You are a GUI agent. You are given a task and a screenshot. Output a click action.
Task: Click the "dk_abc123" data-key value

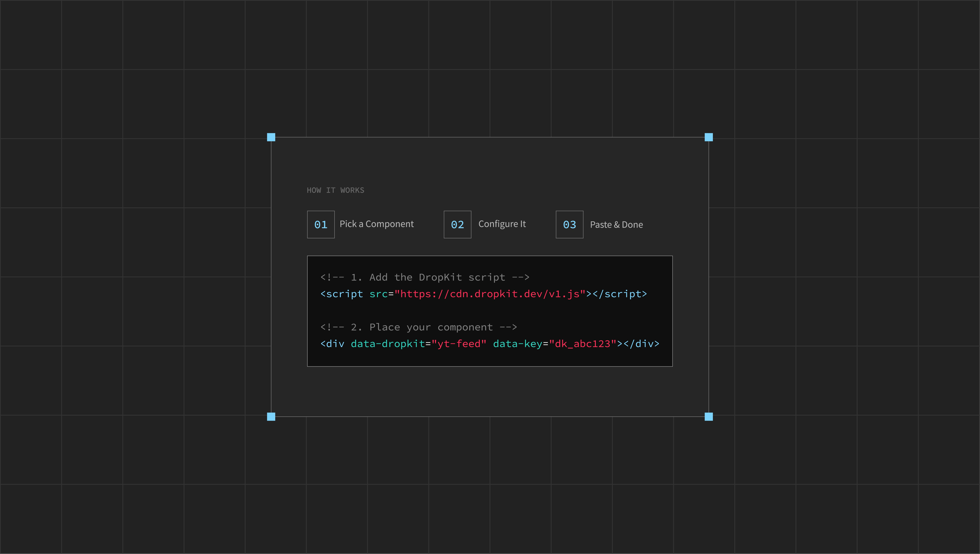click(582, 344)
